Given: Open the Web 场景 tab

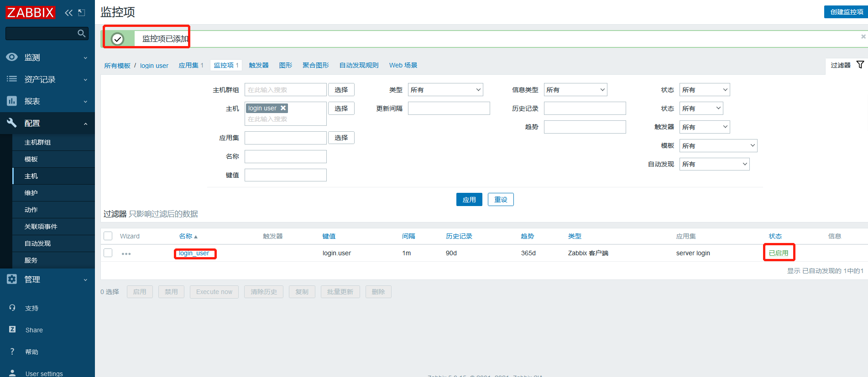Looking at the screenshot, I should click(x=403, y=65).
